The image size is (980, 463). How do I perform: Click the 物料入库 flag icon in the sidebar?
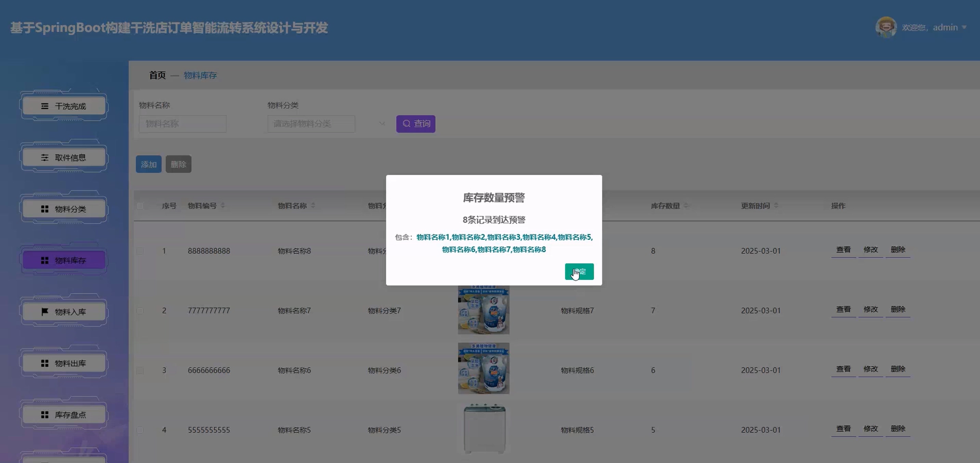(x=44, y=312)
